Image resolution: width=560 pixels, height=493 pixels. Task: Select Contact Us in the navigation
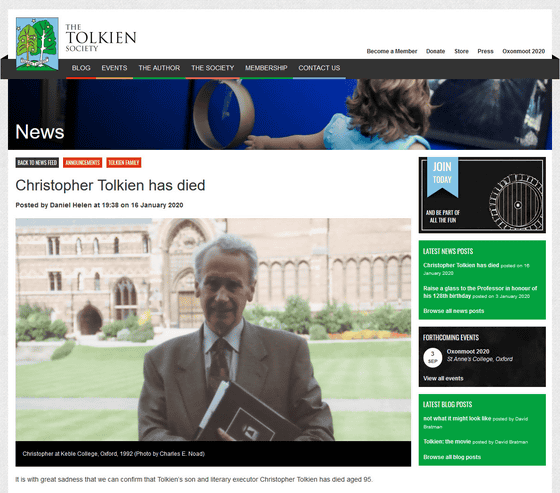[319, 68]
